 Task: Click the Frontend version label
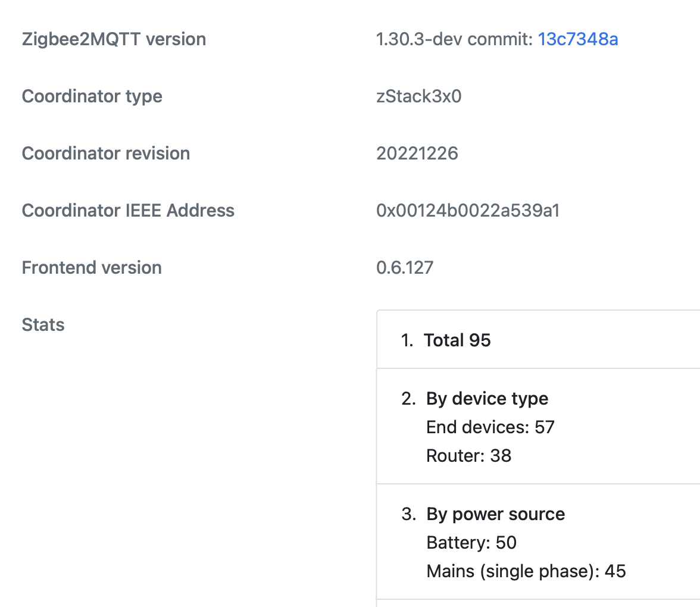[x=91, y=267]
